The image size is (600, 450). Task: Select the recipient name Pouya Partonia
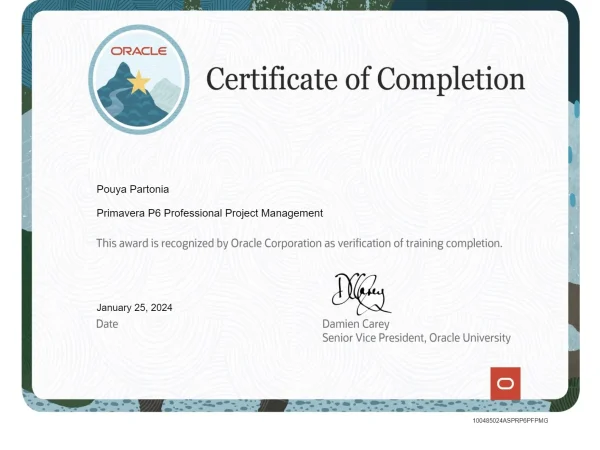(x=133, y=189)
